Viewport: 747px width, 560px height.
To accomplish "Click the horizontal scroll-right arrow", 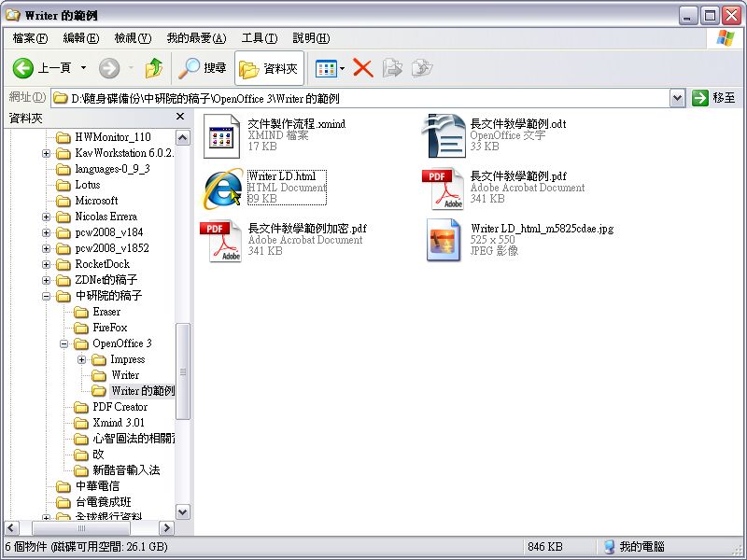I will pos(166,528).
